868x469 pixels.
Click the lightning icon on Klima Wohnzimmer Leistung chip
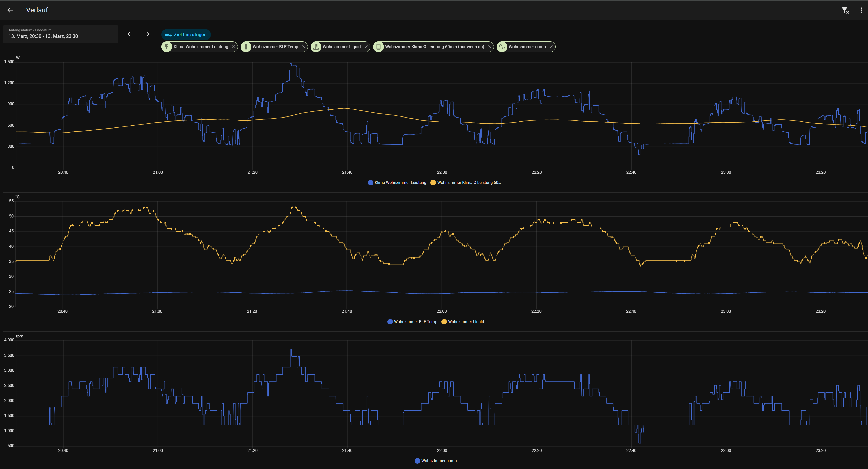pyautogui.click(x=167, y=47)
